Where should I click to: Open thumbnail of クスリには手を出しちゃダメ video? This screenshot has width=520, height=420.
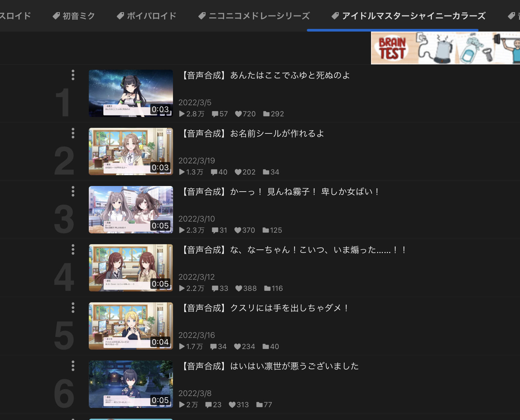(131, 326)
